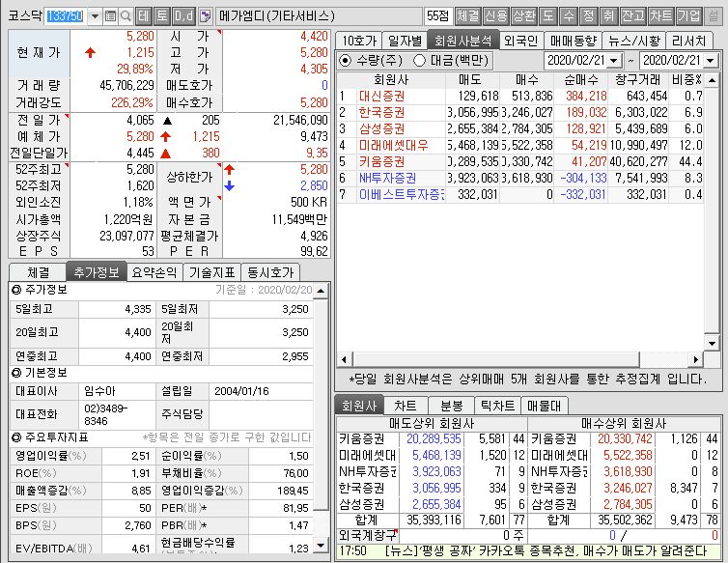The image size is (728, 563).
Task: Click the 매수 column header
Action: click(526, 80)
